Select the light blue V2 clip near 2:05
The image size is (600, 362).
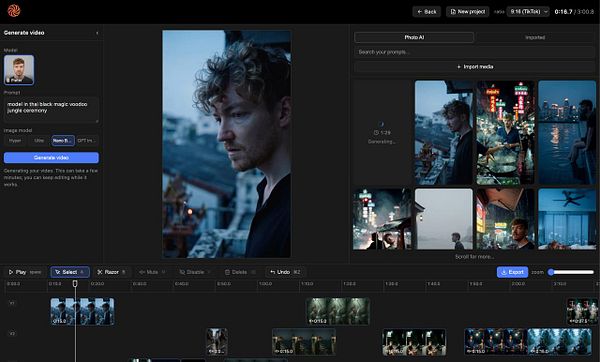(559, 342)
